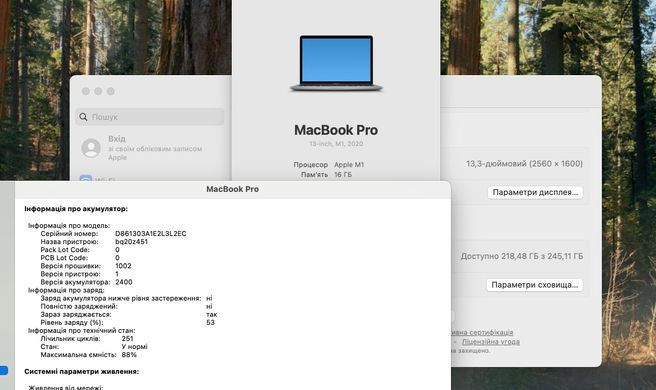Click the Версія прошивки value 1002
The image size is (656, 390).
click(123, 266)
